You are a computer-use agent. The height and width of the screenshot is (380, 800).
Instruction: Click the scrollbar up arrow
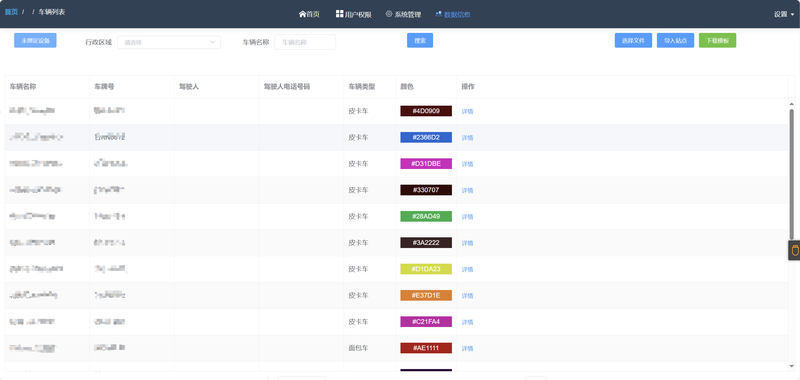pyautogui.click(x=792, y=104)
